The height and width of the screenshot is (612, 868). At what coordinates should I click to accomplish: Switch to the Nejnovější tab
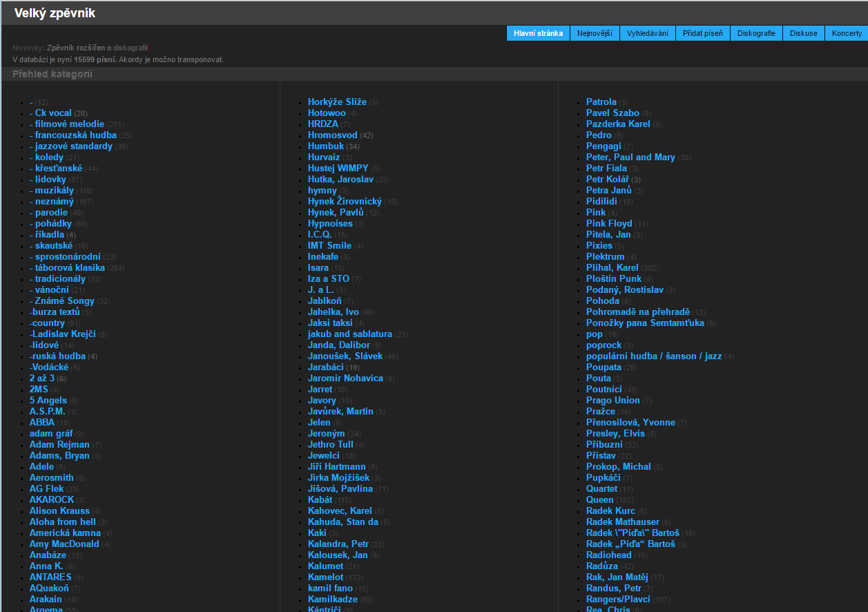tap(595, 33)
